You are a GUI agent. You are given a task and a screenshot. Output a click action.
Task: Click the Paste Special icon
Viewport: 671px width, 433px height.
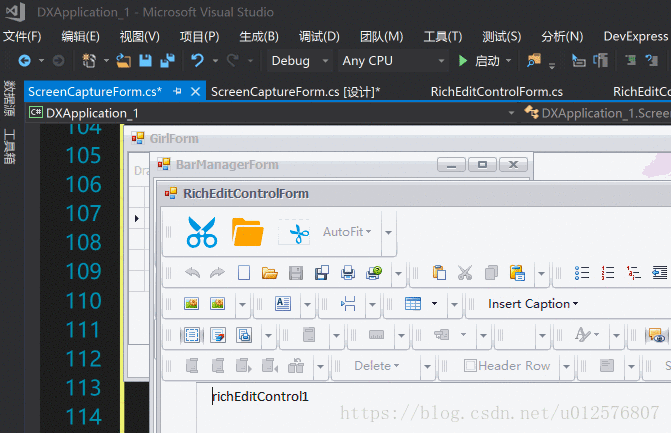tap(517, 273)
